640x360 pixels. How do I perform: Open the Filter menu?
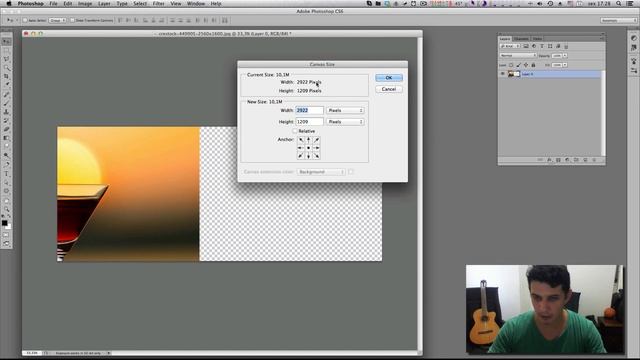[158, 3]
